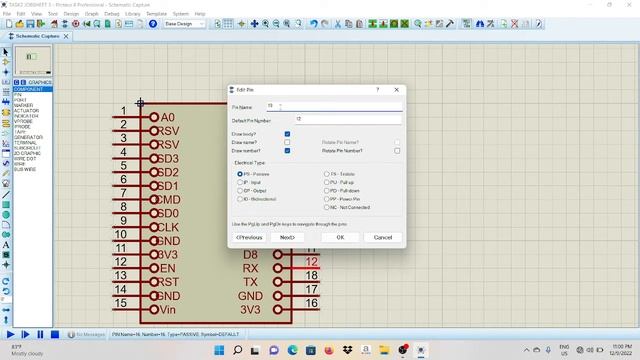Select the 'OP - Output' radio button

(240, 191)
